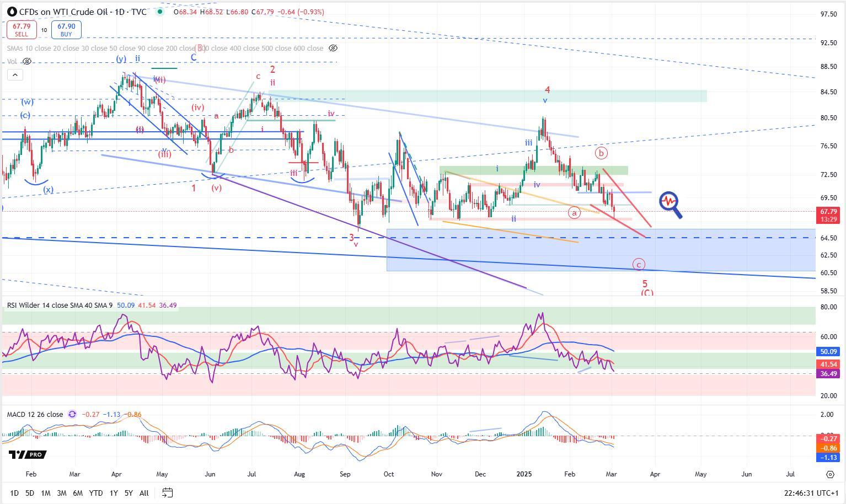Image resolution: width=846 pixels, height=504 pixels.
Task: Open the Go to date calendar icon
Action: (168, 493)
